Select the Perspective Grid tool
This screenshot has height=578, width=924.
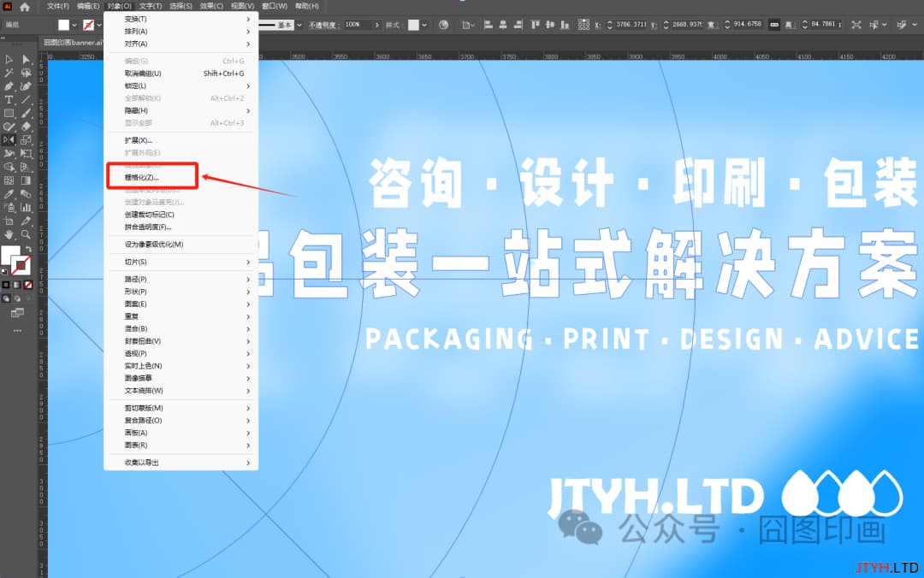[x=26, y=168]
